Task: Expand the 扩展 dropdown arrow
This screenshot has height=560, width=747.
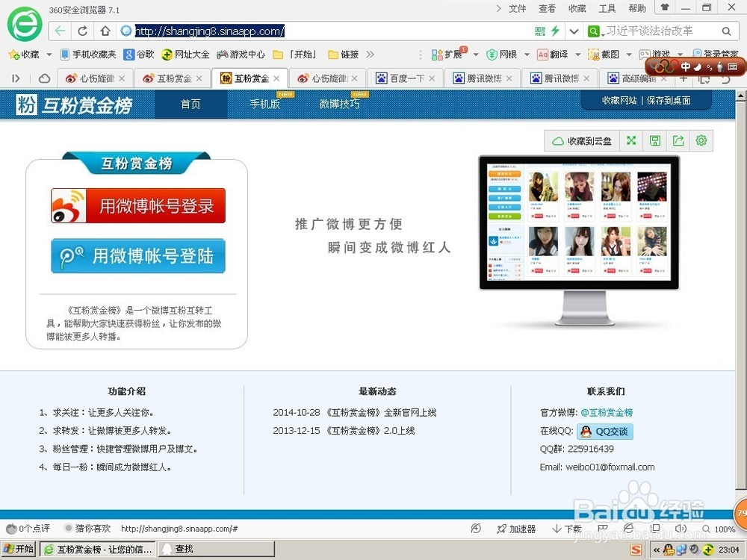Action: 475,55
